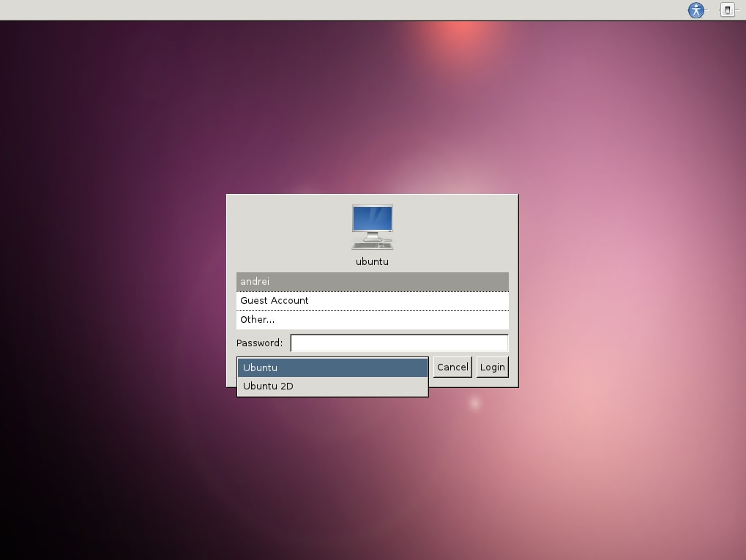Viewport: 746px width, 560px height.
Task: Click the Cancel button
Action: pos(452,367)
